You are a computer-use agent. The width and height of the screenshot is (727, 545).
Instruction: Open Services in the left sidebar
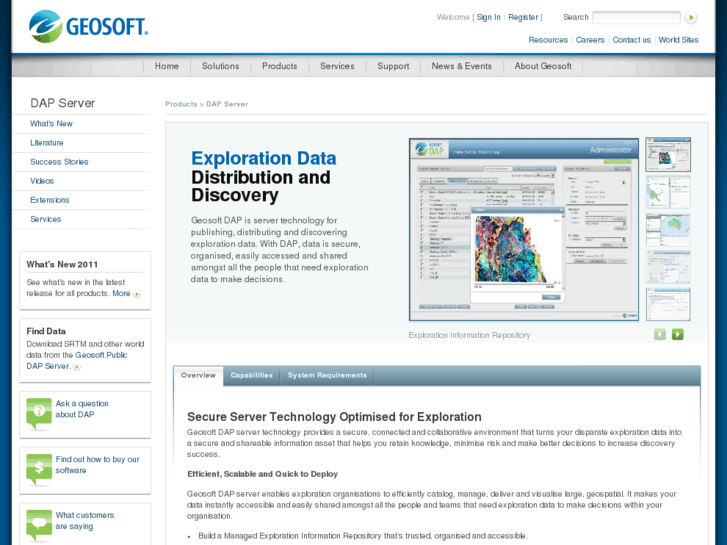(x=45, y=219)
